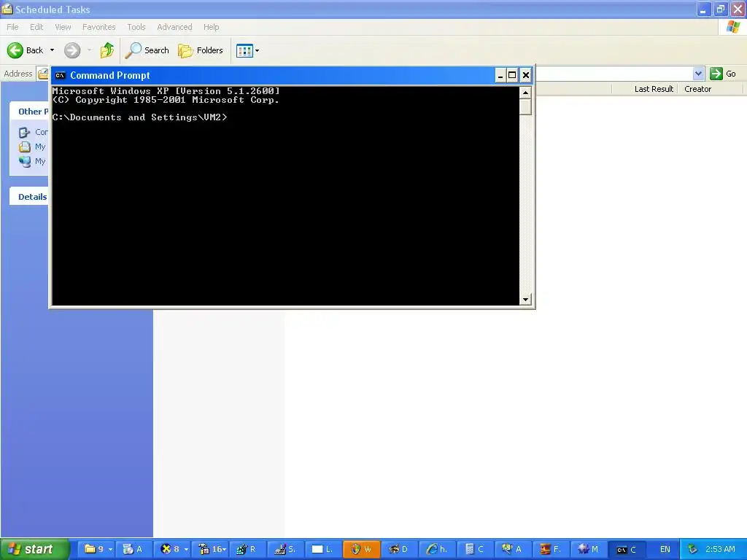Click the Scheduled Tasks title bar icon

coord(7,9)
